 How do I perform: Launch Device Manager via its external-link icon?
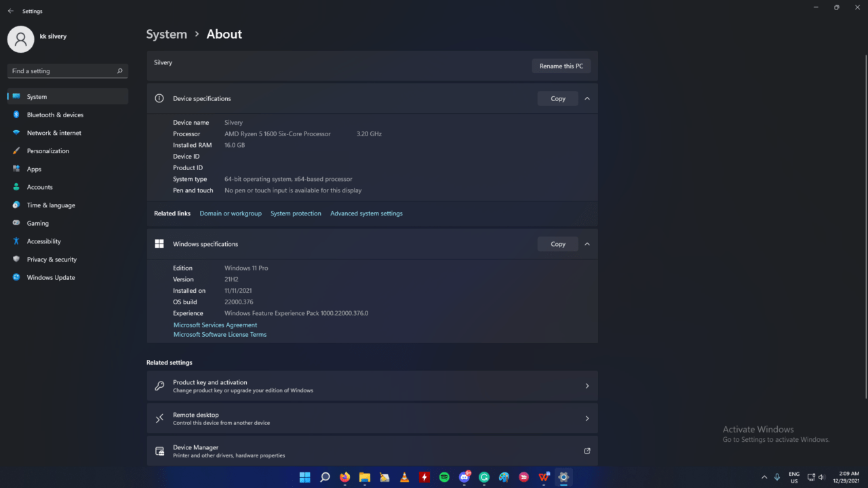587,451
